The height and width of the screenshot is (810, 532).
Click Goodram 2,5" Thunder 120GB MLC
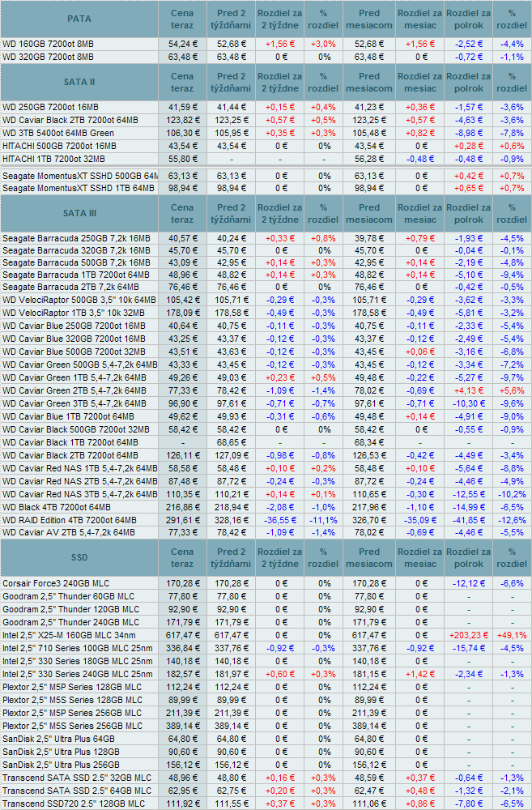[x=70, y=610]
